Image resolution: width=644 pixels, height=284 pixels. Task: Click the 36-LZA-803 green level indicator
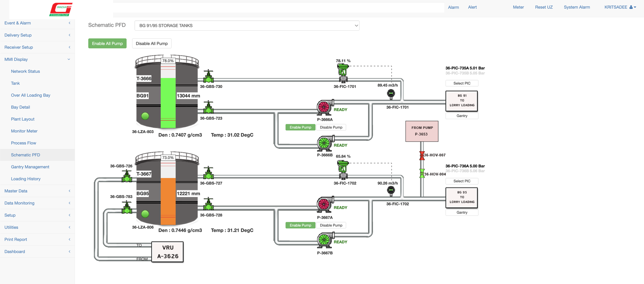[x=145, y=116]
